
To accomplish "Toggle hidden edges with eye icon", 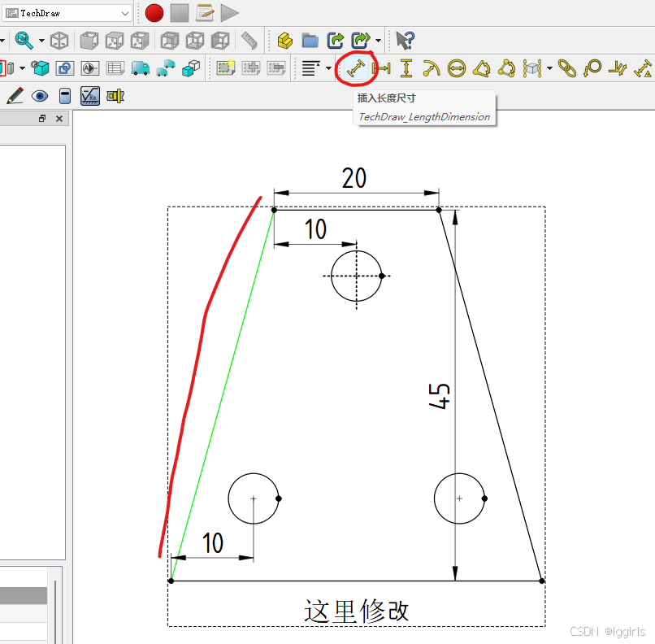I will pos(40,96).
